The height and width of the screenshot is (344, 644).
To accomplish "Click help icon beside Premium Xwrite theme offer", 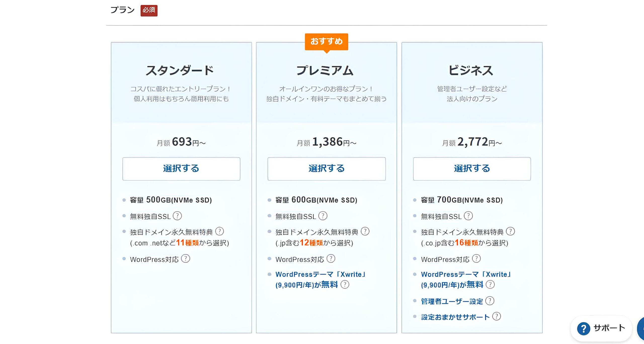I will pyautogui.click(x=345, y=285).
